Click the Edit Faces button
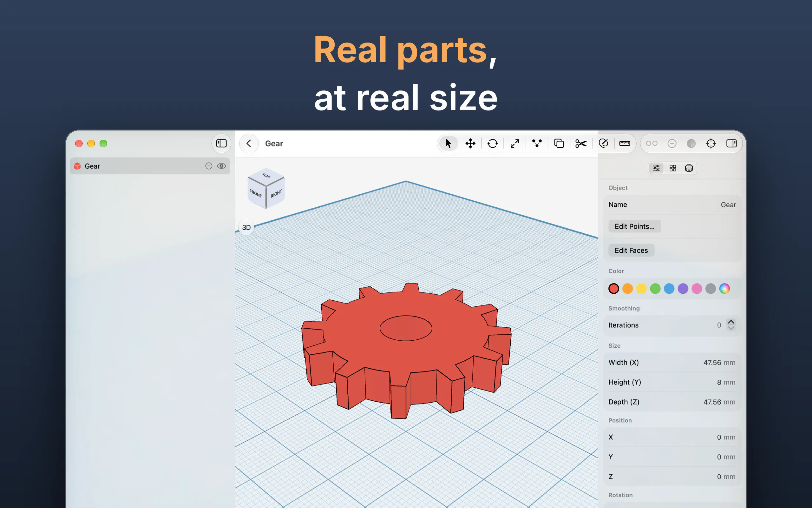812x508 pixels. pos(631,250)
